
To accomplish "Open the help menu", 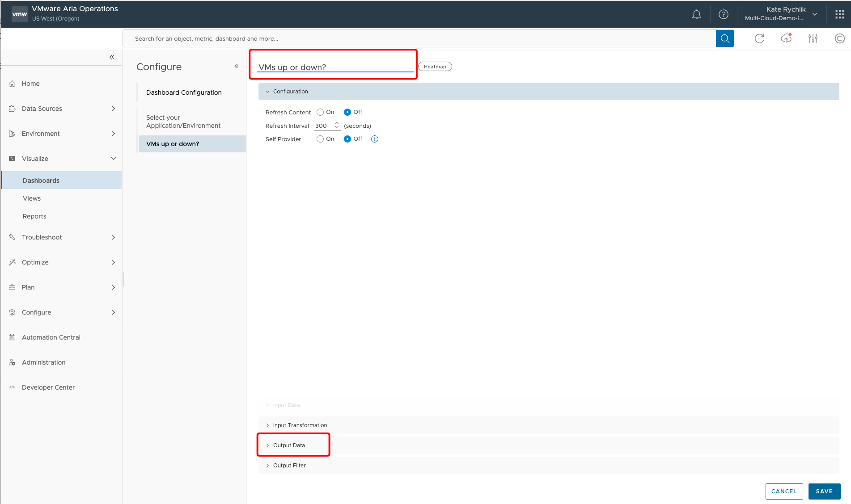I will pos(723,14).
